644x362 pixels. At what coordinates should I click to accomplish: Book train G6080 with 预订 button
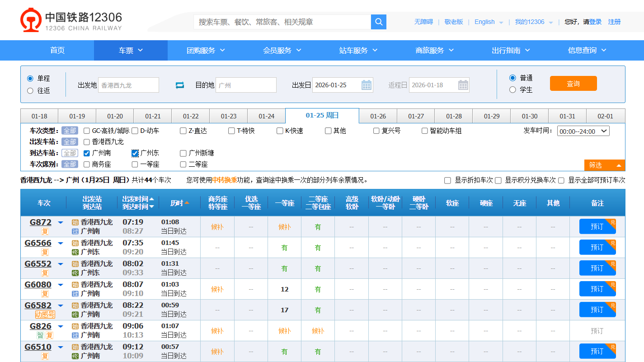pos(597,289)
